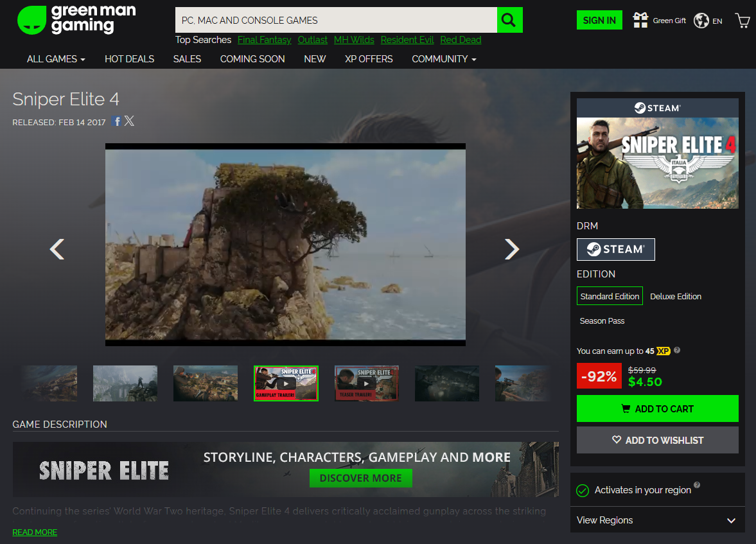Screen dimensions: 756x544
Task: Open COMING SOON section
Action: point(252,59)
